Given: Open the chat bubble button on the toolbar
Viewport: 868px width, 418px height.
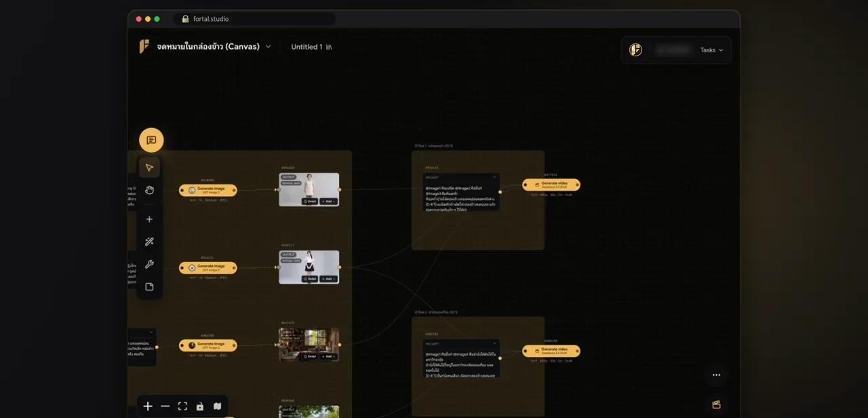Looking at the screenshot, I should (x=151, y=140).
